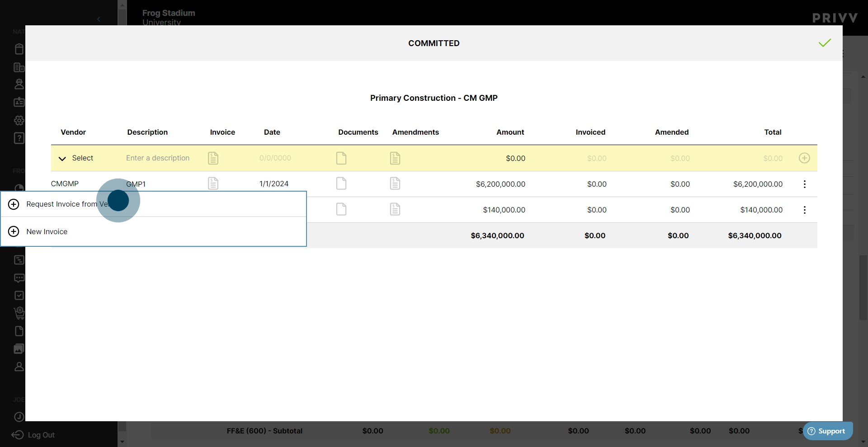Click the Enter a description field
This screenshot has width=868, height=447.
157,158
